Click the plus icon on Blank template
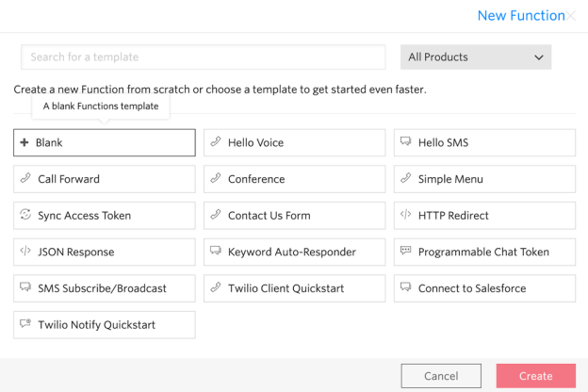This screenshot has width=588, height=392. point(24,143)
